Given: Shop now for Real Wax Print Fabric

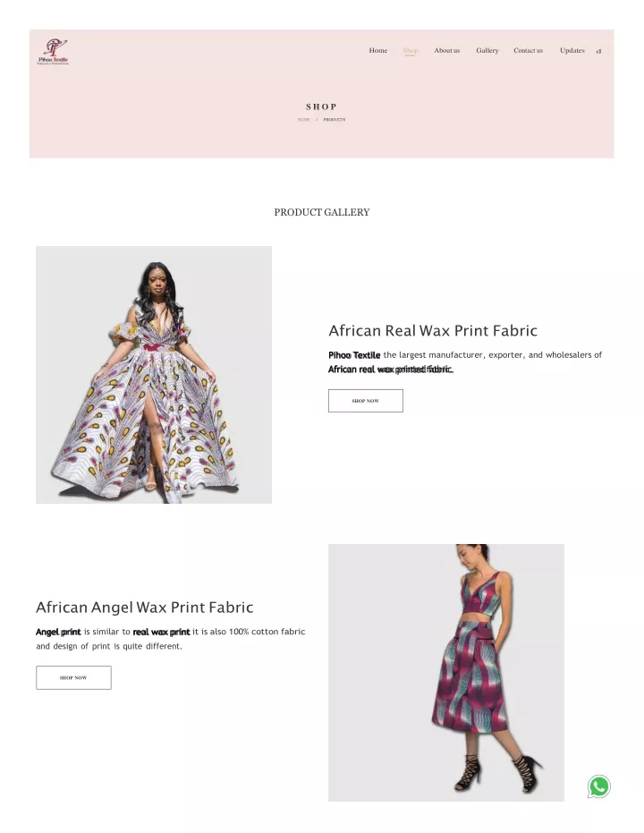Looking at the screenshot, I should (x=365, y=401).
